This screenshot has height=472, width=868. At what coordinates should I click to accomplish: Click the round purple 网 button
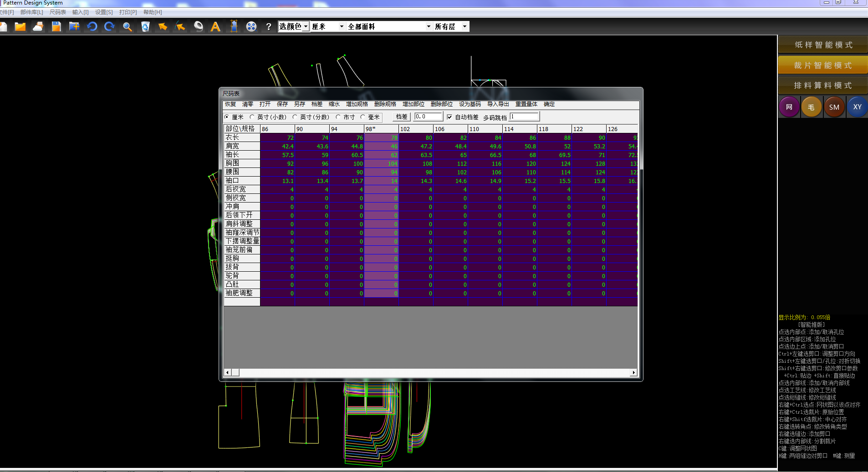[789, 107]
